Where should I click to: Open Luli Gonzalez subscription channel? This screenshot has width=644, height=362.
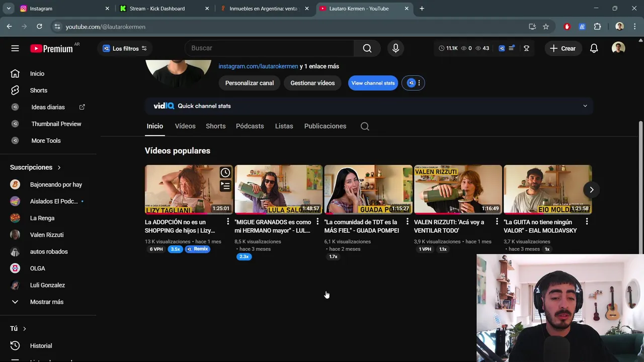pos(48,285)
